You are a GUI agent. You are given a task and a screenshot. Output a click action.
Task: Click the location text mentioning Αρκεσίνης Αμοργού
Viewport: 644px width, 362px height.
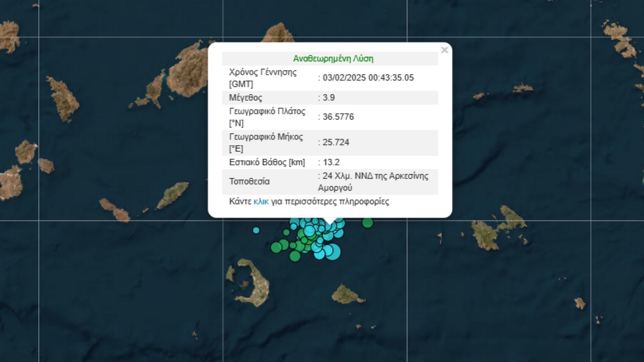tap(375, 181)
